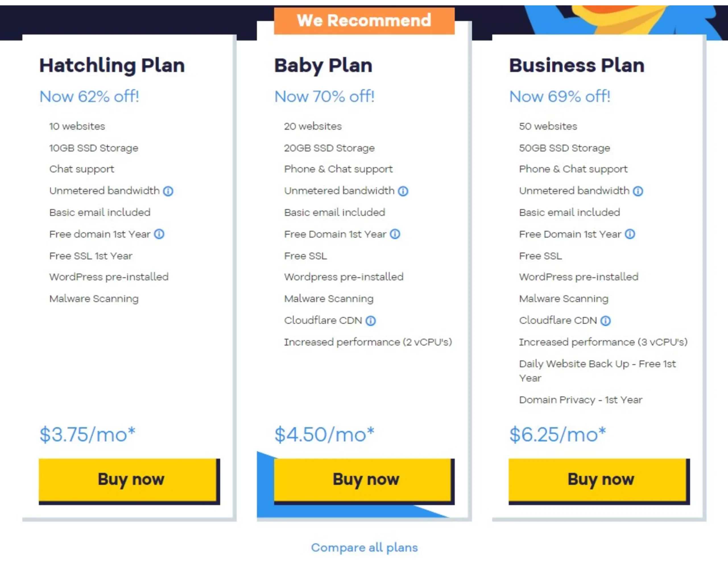This screenshot has height=575, width=728.
Task: Open info tooltip for Baby Plan Unmetered bandwidth
Action: (403, 191)
